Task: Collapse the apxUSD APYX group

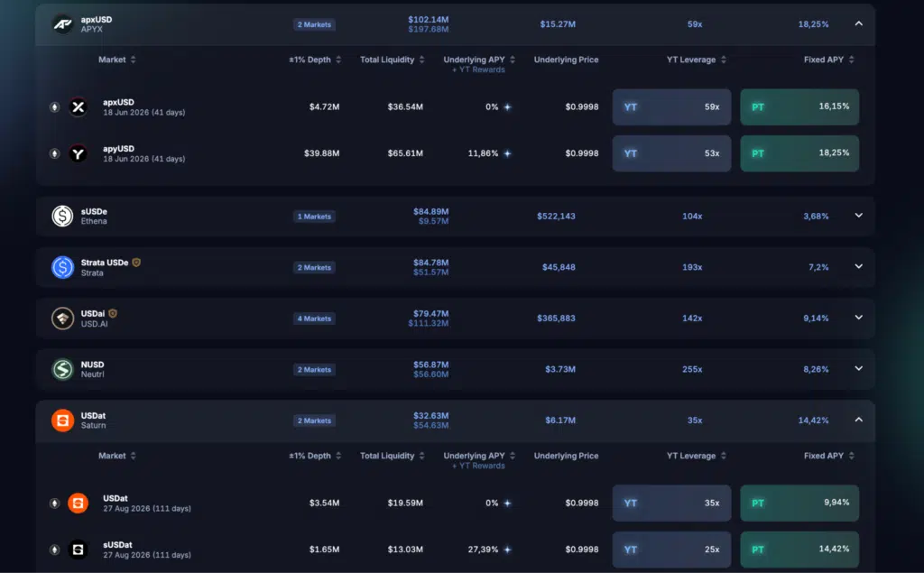Action: [x=859, y=23]
